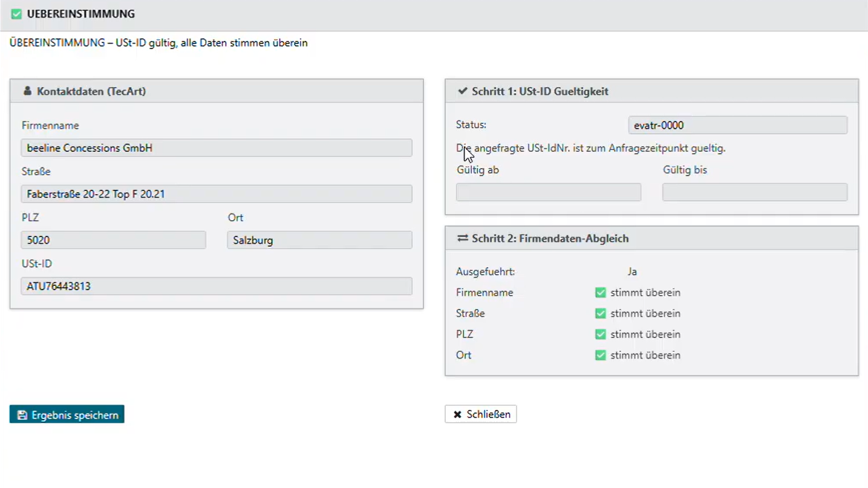Click the 'PLZ' label in Kontaktdaten panel
This screenshot has width=868, height=488.
coord(30,217)
